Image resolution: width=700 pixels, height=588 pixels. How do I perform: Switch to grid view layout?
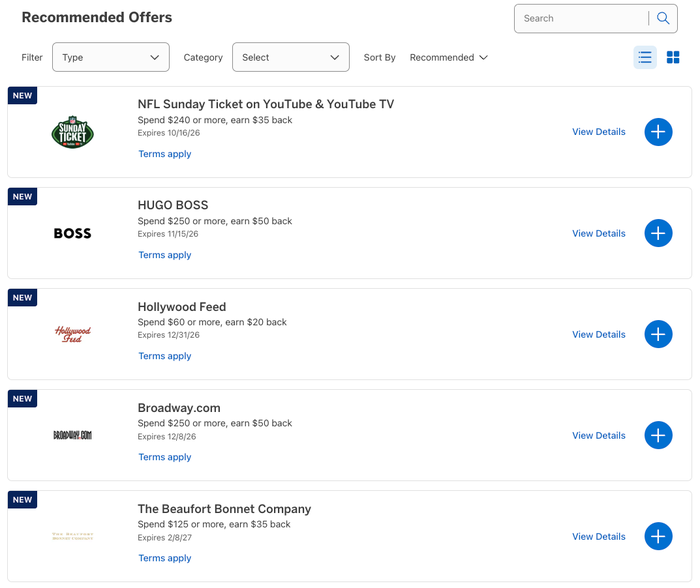(673, 57)
